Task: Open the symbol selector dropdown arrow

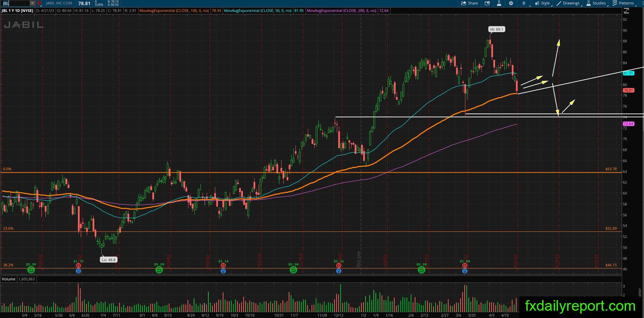Action: coord(32,3)
